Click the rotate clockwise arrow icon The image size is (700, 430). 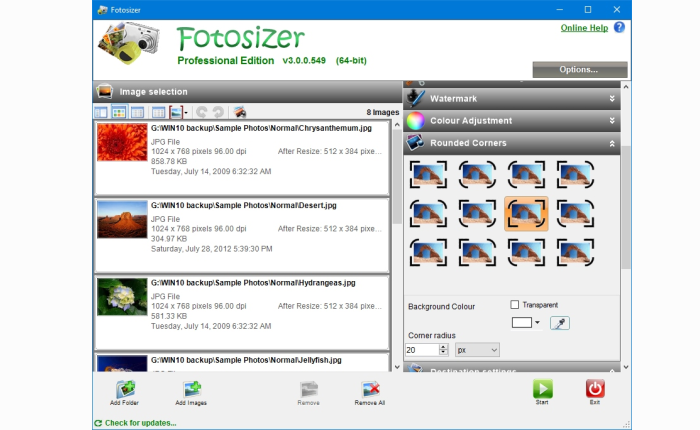point(218,112)
